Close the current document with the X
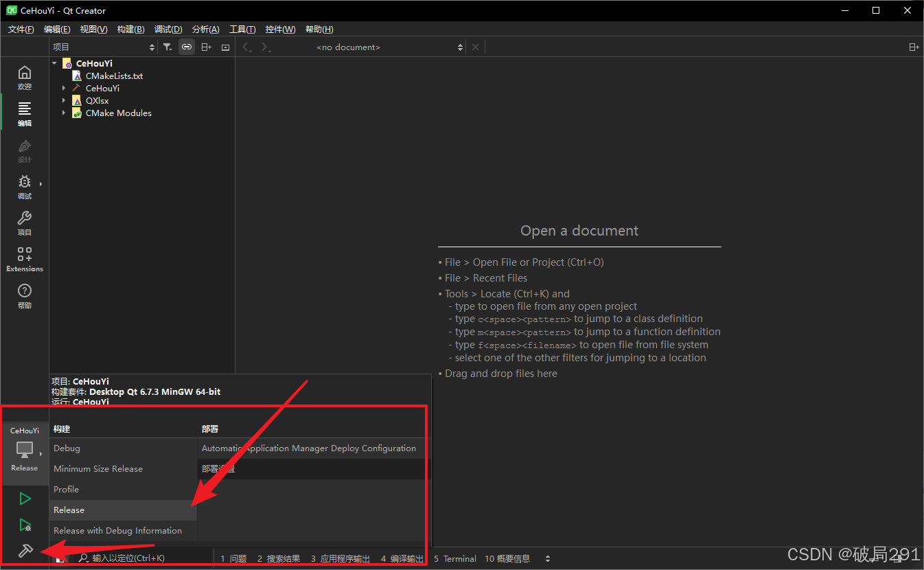 (475, 47)
